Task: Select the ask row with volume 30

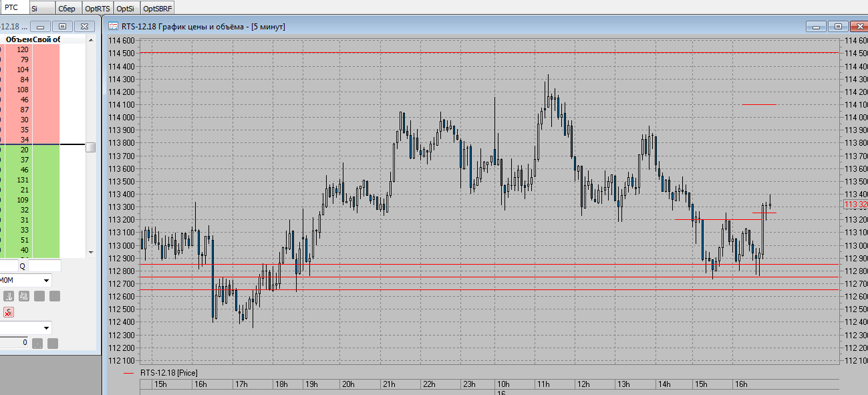Action: click(x=30, y=120)
